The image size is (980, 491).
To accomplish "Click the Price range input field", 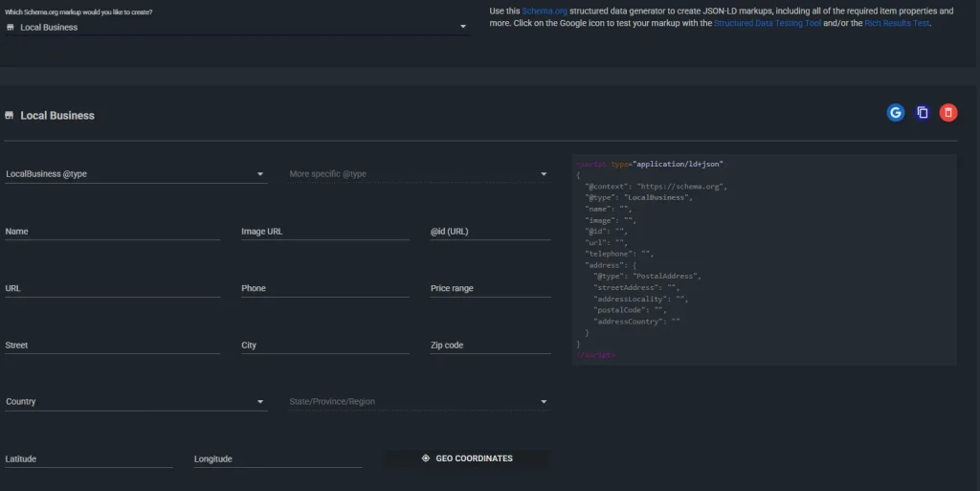I will tap(491, 288).
